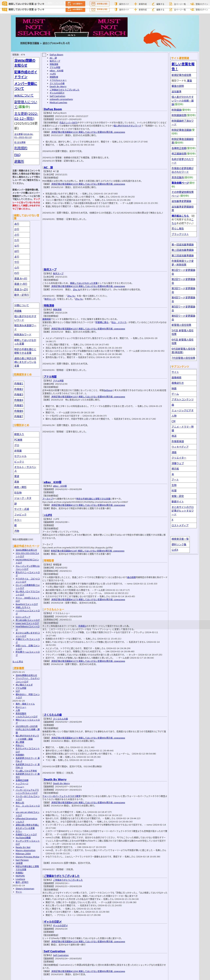Open PC被害 category

18,440
